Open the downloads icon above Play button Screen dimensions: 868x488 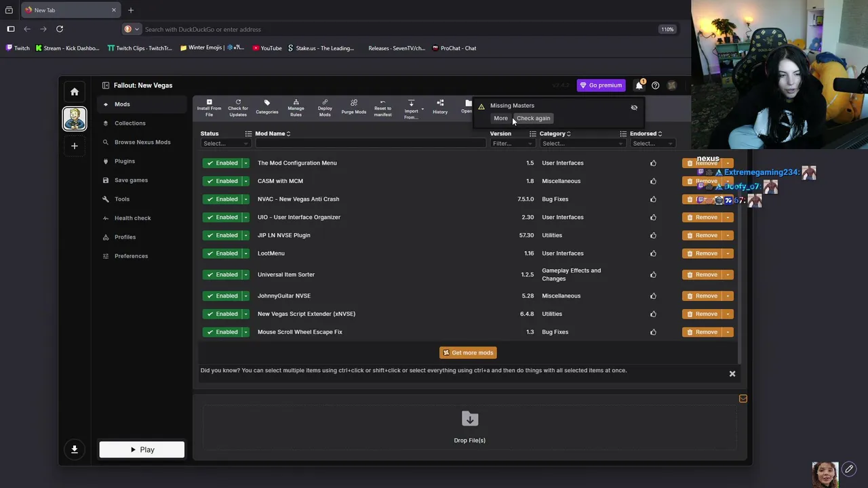point(75,449)
